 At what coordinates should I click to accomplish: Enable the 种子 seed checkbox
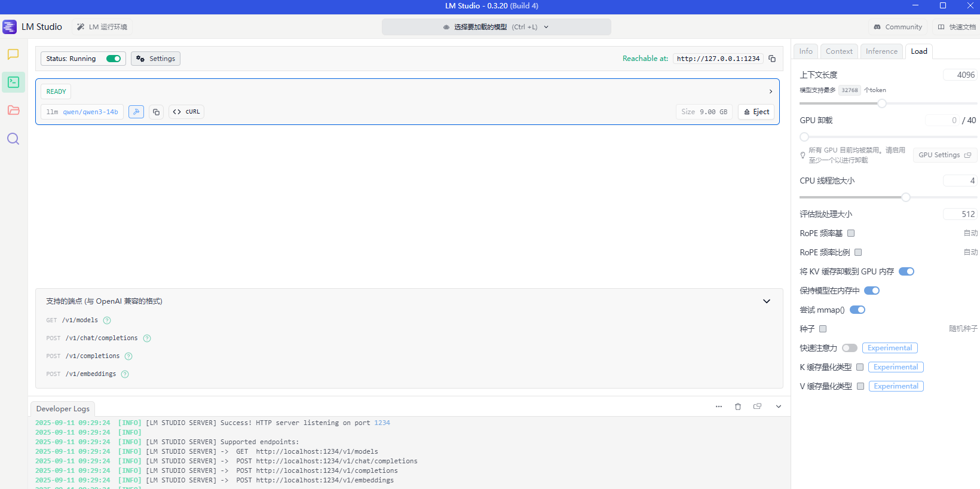(x=823, y=329)
